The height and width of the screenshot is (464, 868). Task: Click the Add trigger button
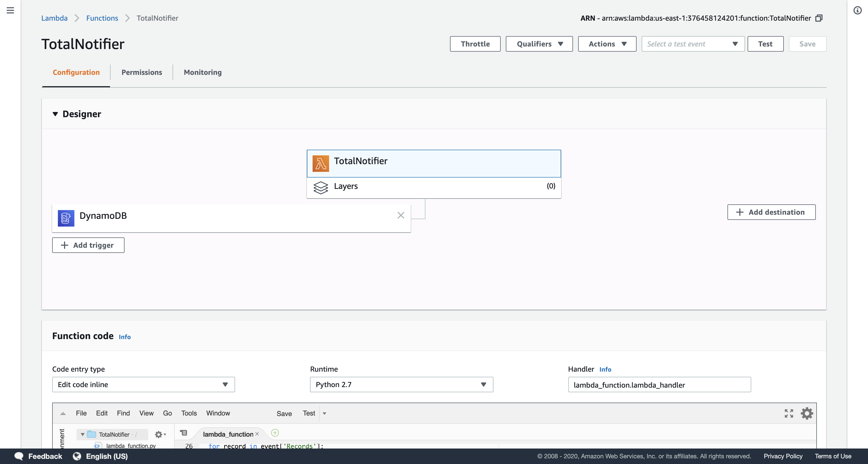point(88,245)
